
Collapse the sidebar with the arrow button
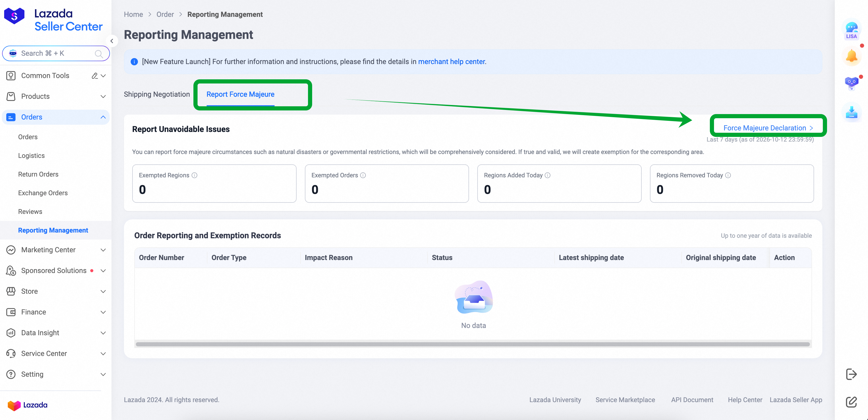[112, 41]
